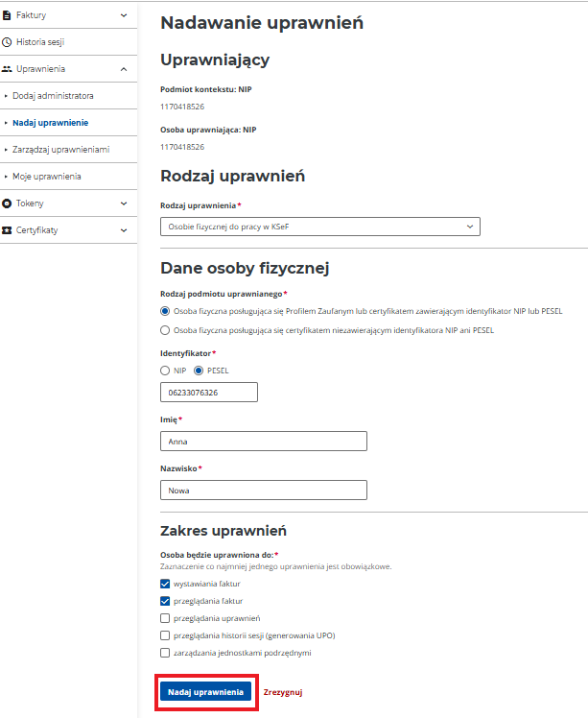The height and width of the screenshot is (718, 588).
Task: Open Moje uprawnienia menu item
Action: 46,177
